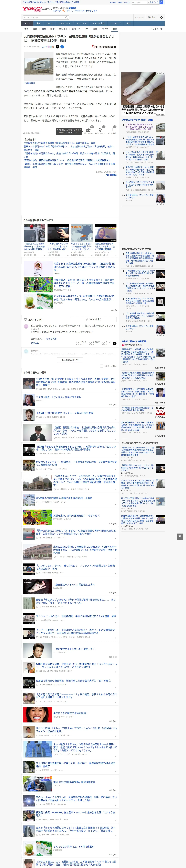Dismiss the 小3女子児童 recommended article with its ×
The image size is (186, 868).
click(116, 389)
